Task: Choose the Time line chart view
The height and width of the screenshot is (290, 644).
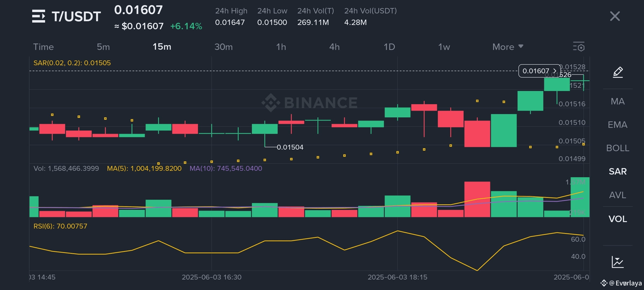Action: pos(43,47)
